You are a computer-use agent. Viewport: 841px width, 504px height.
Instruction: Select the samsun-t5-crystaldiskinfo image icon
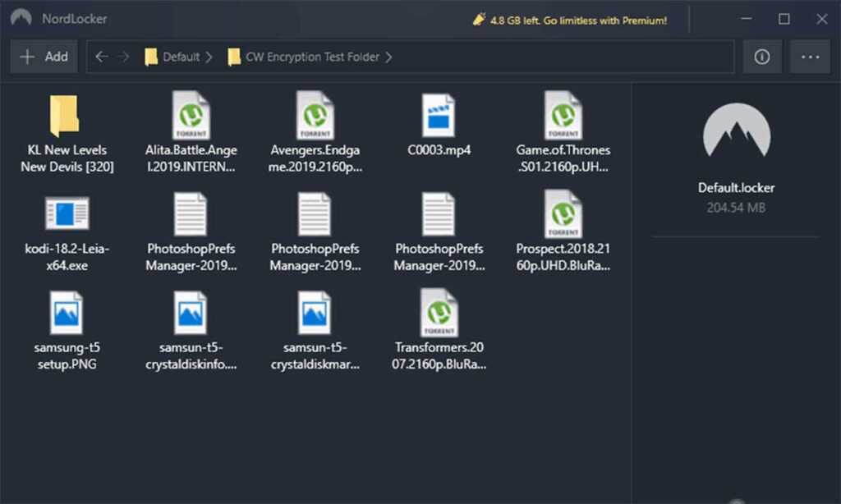click(191, 313)
